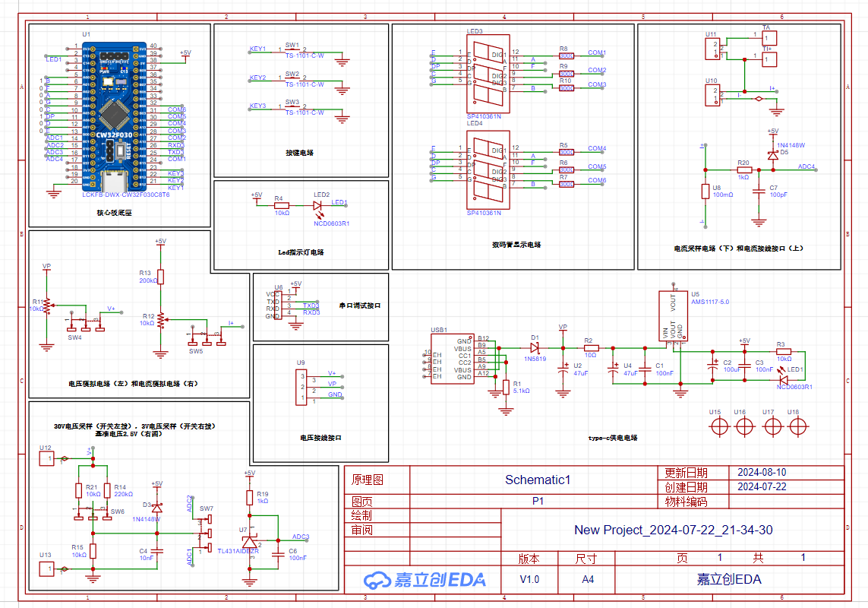The image size is (868, 608).
Task: Click the 核心板底座 section label
Action: tap(114, 212)
